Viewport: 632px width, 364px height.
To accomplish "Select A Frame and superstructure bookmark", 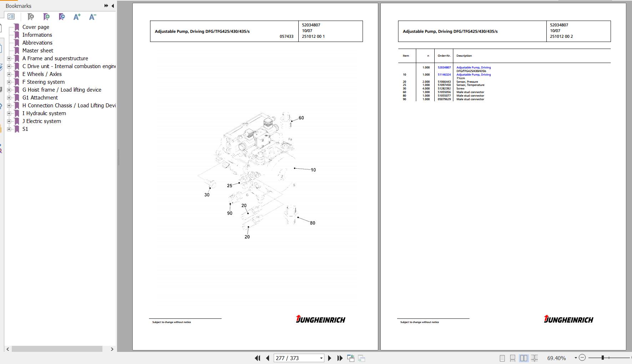I will [x=55, y=58].
